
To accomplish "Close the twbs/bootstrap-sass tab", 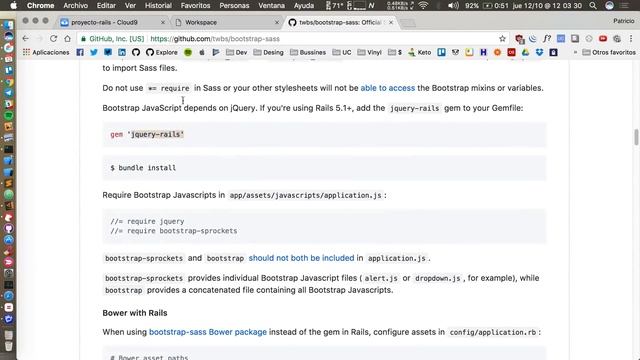I will click(x=391, y=22).
